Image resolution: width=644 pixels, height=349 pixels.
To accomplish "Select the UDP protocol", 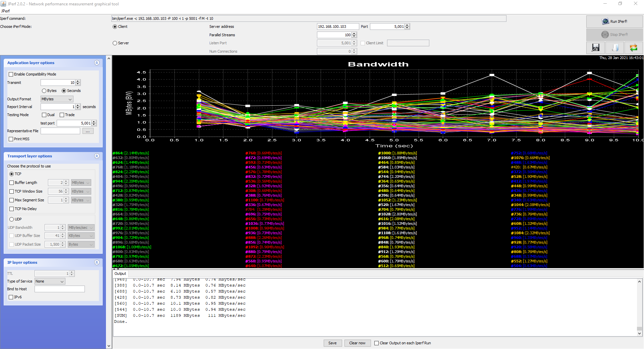I will pyautogui.click(x=11, y=219).
